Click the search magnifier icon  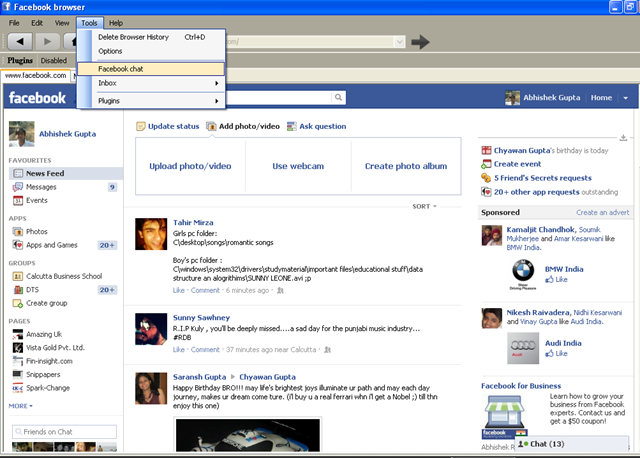(339, 98)
